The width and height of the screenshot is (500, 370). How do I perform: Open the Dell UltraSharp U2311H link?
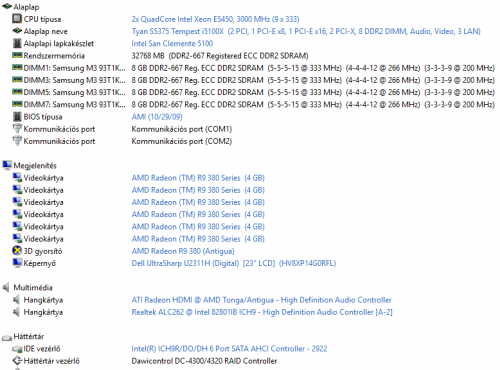tap(234, 263)
